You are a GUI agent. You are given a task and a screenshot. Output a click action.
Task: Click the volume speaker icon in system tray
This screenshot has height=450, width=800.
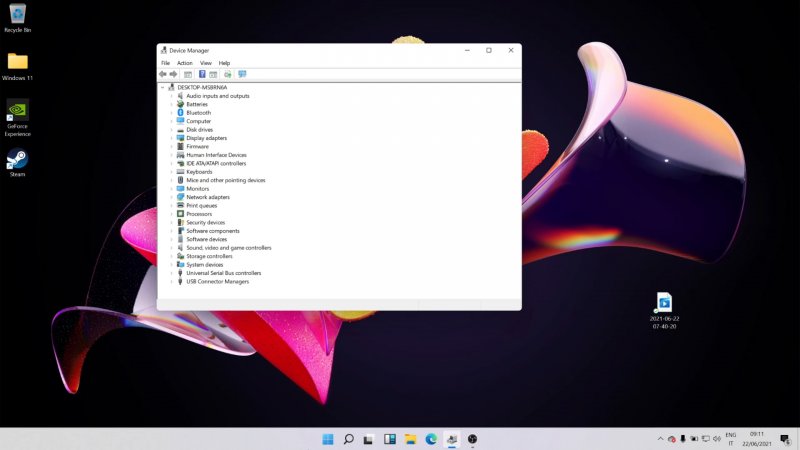[x=717, y=439]
